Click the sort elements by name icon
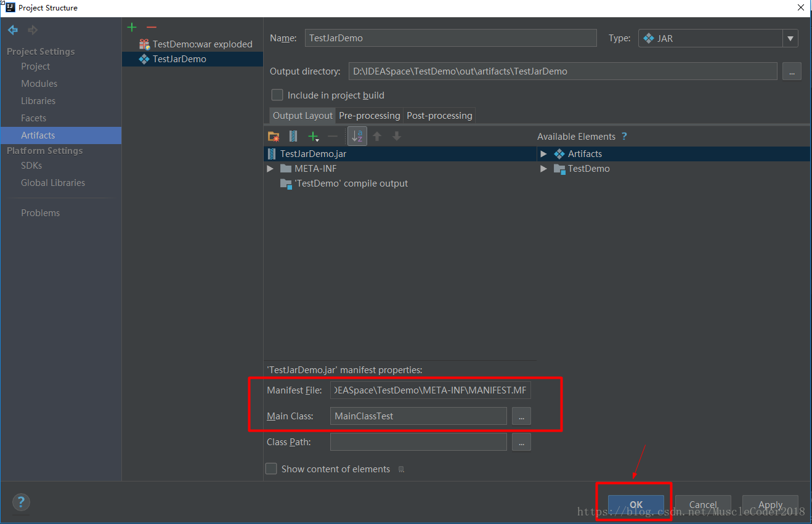812x524 pixels. click(x=357, y=136)
